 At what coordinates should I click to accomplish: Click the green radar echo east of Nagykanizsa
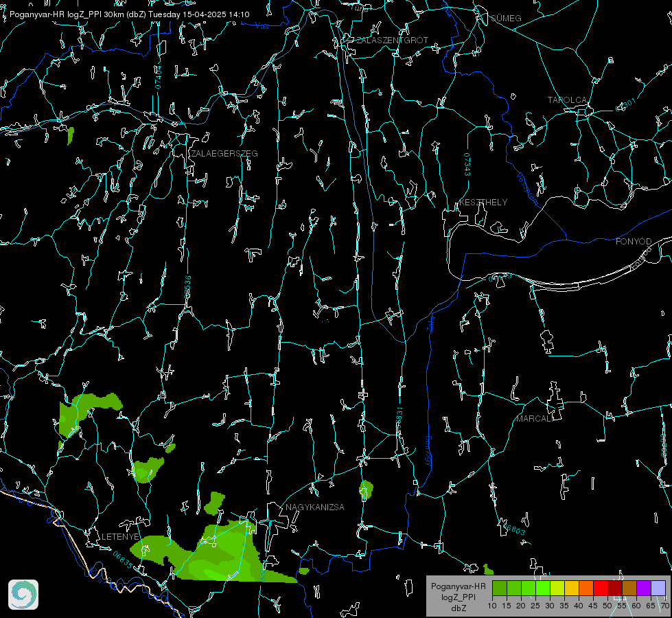pos(366,490)
